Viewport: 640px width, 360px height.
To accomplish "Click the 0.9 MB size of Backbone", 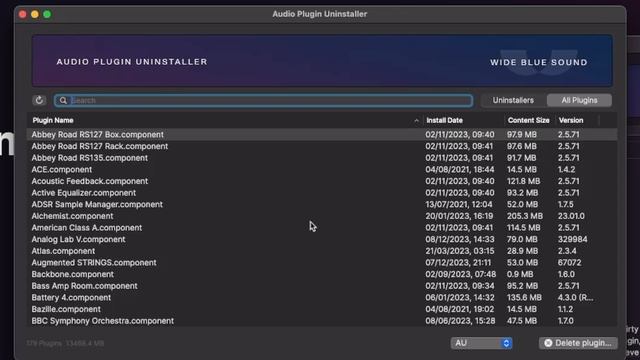I will point(520,274).
